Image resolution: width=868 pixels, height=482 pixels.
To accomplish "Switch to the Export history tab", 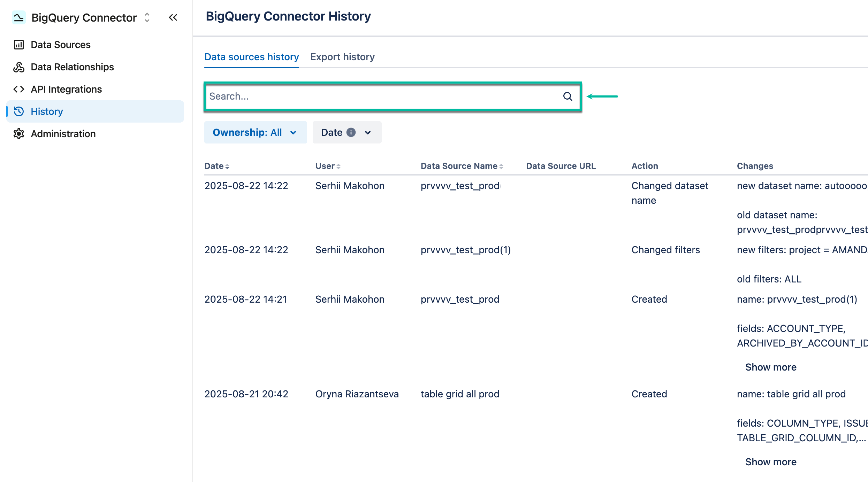I will coord(342,57).
